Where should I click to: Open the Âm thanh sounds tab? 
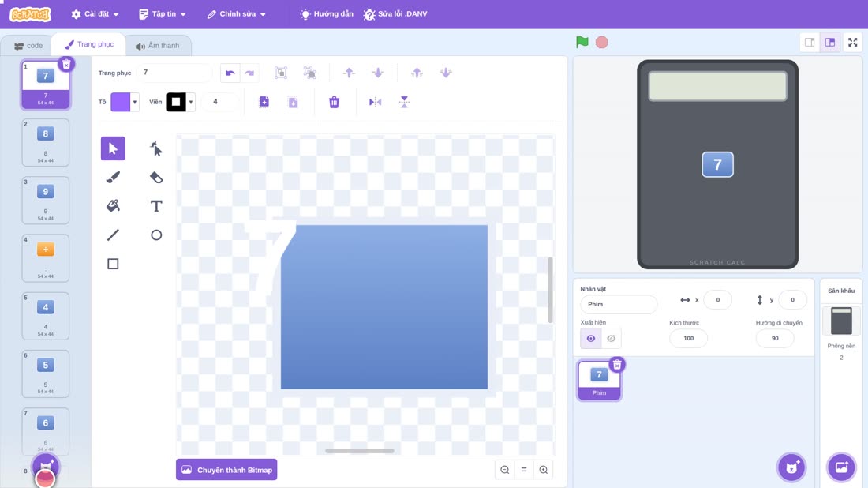158,46
